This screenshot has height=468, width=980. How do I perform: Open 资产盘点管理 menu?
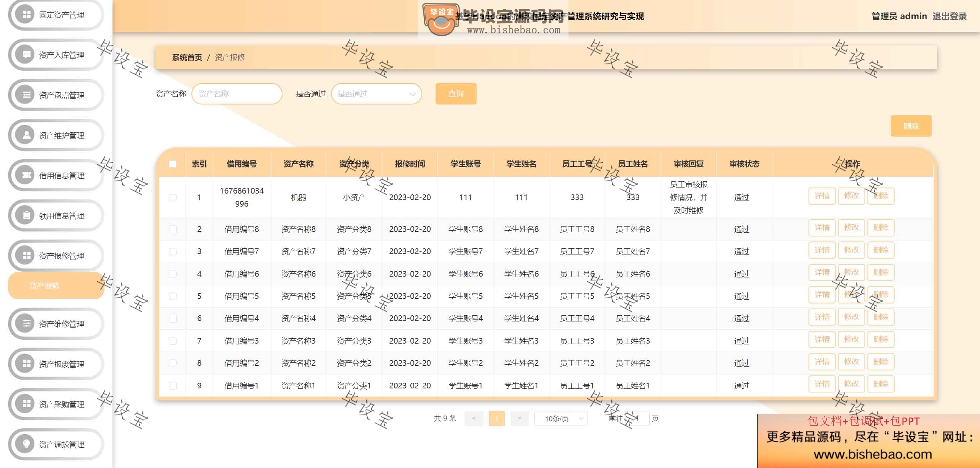pyautogui.click(x=56, y=95)
